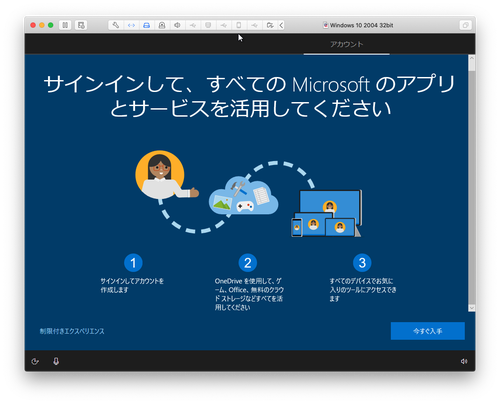Toggle the Cortana microphone icon
This screenshot has width=500, height=404.
[x=56, y=361]
